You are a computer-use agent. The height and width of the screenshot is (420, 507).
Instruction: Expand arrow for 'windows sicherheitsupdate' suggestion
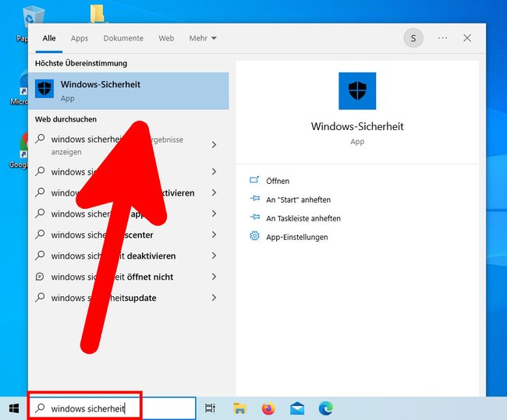[x=214, y=298]
